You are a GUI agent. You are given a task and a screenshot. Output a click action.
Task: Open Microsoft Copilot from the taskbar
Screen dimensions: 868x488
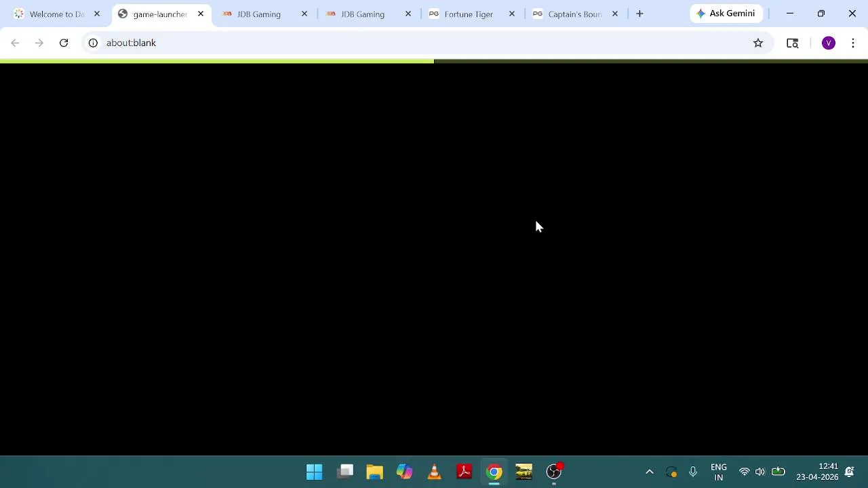(x=405, y=472)
